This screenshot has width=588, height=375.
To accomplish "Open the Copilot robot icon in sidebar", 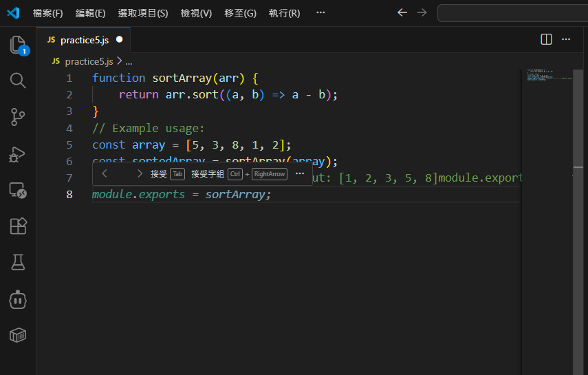I will tap(18, 299).
